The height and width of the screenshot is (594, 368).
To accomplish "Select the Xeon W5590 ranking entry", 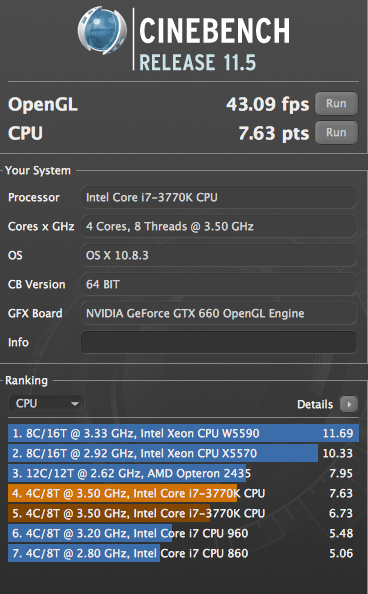I will point(183,433).
